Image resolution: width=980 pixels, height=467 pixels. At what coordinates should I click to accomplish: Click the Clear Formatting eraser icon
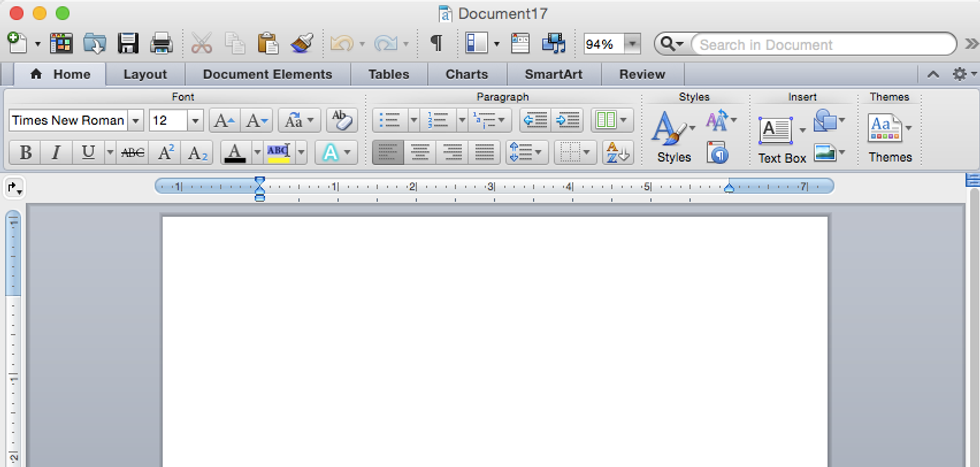[x=341, y=121]
